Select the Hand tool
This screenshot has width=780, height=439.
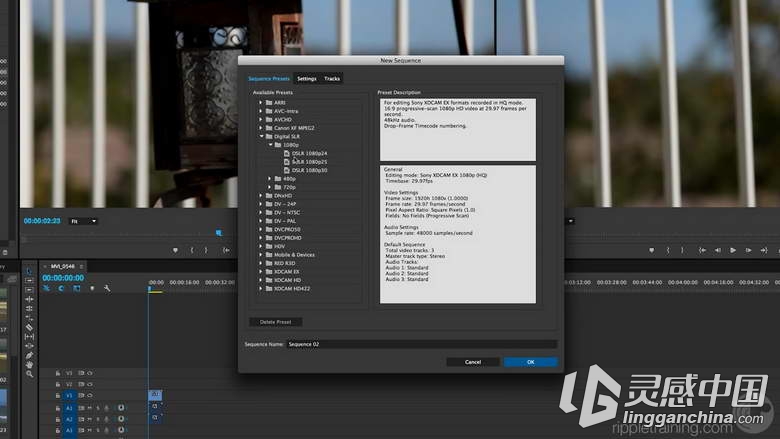pyautogui.click(x=29, y=365)
